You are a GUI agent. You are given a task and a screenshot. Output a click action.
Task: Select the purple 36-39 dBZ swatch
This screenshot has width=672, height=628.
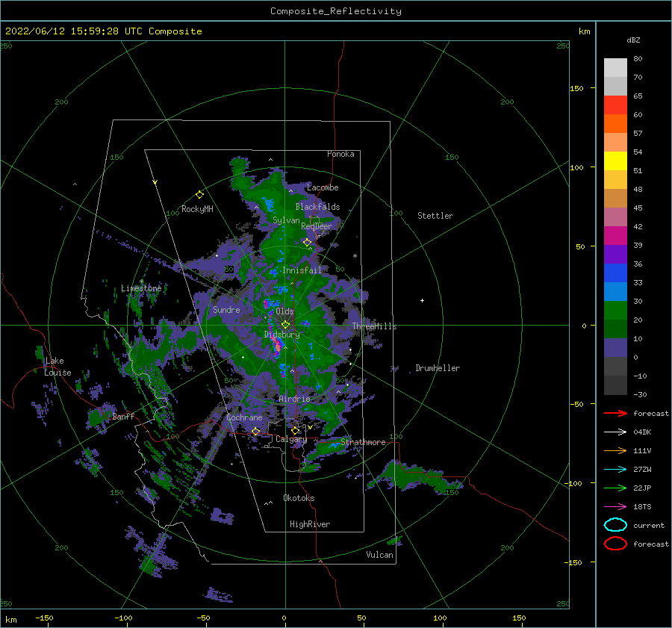point(615,255)
